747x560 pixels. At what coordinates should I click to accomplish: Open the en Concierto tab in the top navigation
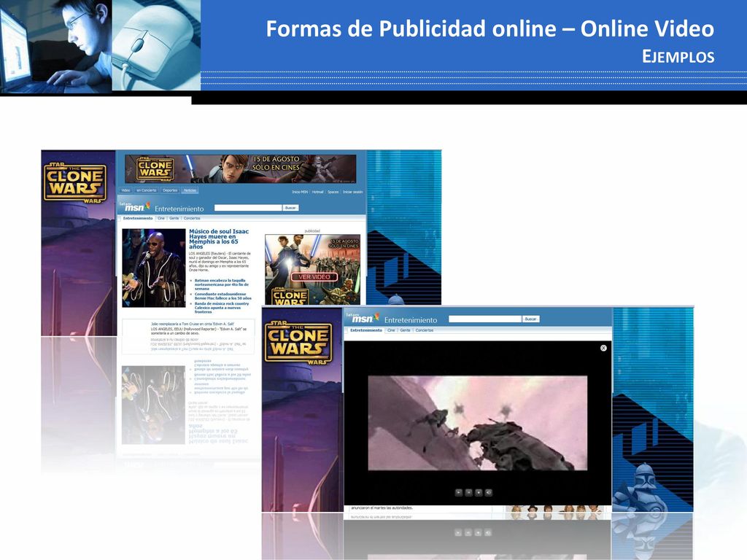(x=146, y=190)
